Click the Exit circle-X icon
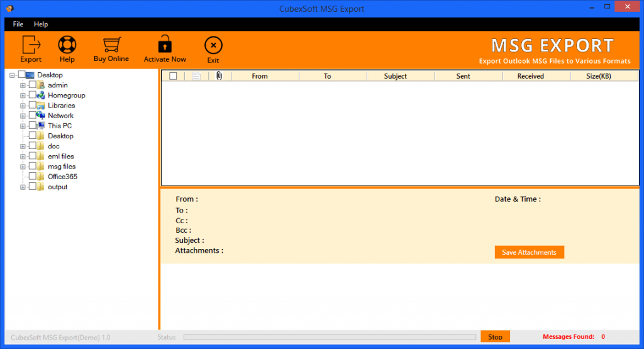Viewport: 644px width, 349px height. click(x=213, y=45)
